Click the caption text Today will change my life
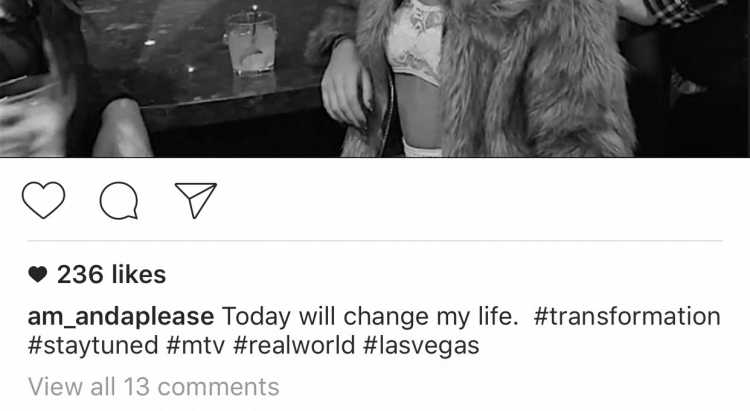 (x=370, y=316)
